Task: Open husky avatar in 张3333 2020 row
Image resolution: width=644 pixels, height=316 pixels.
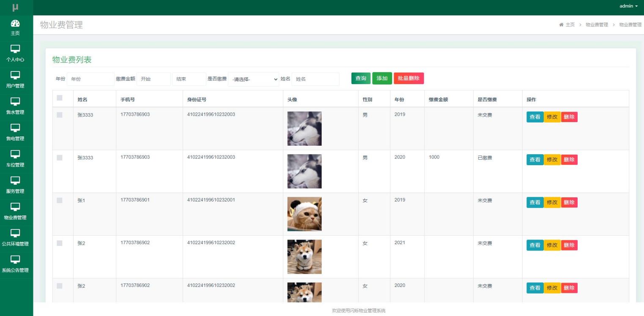Action: click(x=304, y=171)
